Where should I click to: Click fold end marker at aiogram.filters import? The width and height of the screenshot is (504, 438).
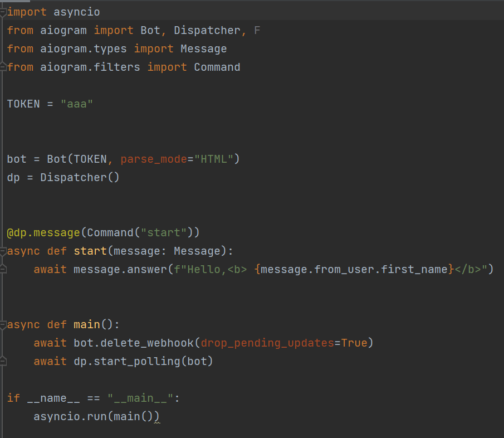(3, 67)
